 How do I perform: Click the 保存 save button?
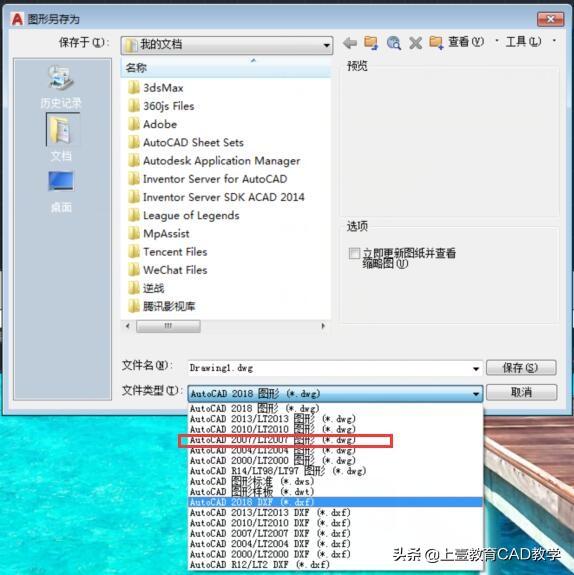point(521,367)
